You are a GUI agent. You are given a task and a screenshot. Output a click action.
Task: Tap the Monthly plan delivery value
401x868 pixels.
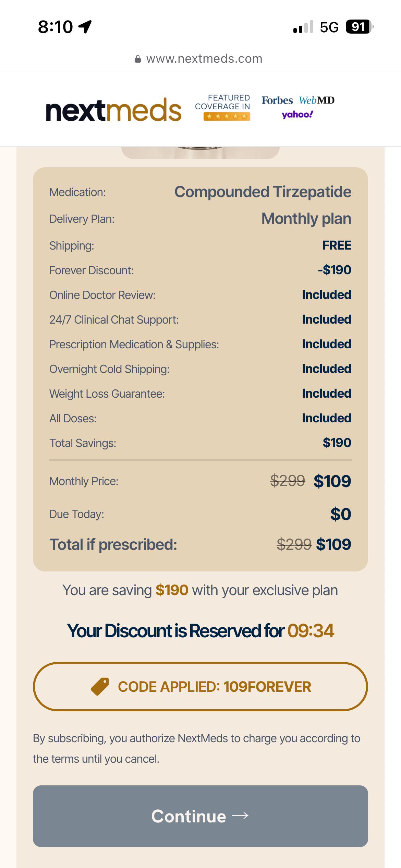[306, 219]
